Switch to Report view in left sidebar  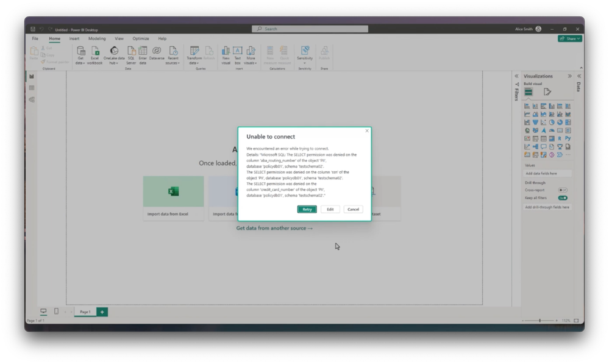coord(32,77)
